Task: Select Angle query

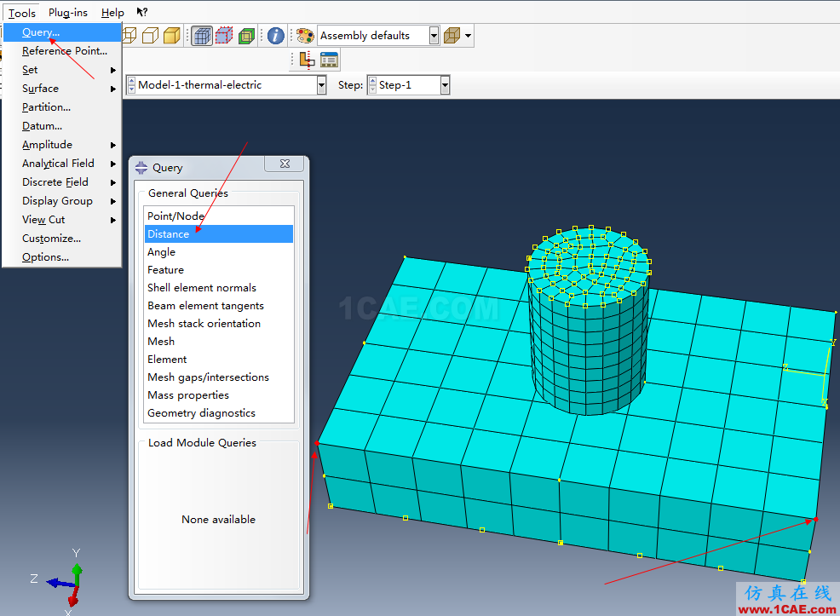Action: tap(219, 251)
